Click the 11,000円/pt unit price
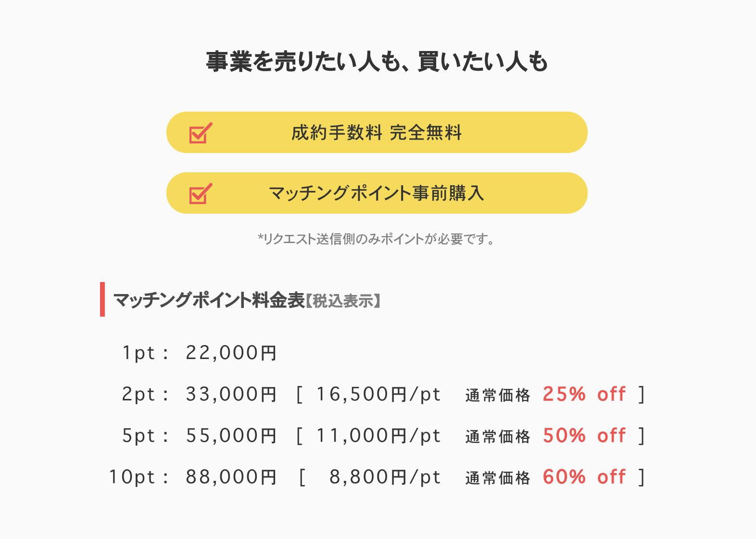 click(x=378, y=436)
